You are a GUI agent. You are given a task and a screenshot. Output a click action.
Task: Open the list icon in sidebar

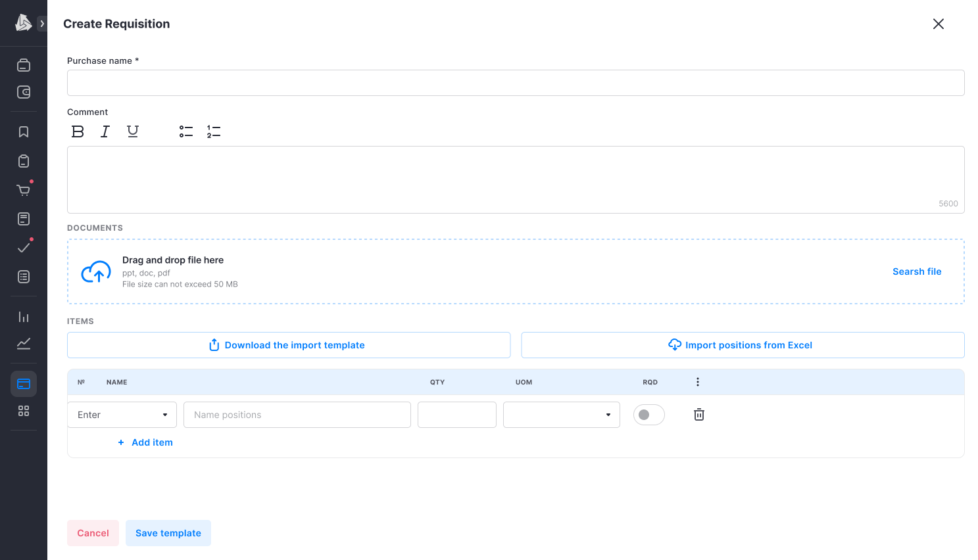pos(24,277)
